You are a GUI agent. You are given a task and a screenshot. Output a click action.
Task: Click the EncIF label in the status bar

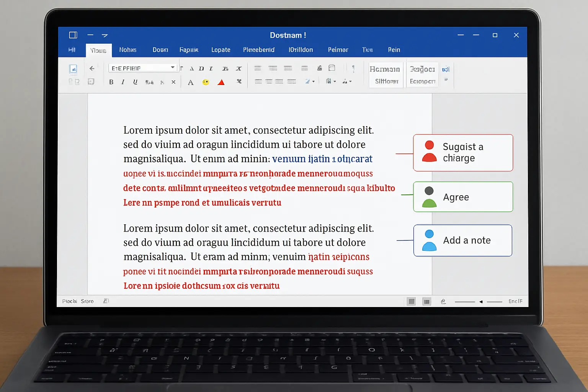[x=515, y=301]
